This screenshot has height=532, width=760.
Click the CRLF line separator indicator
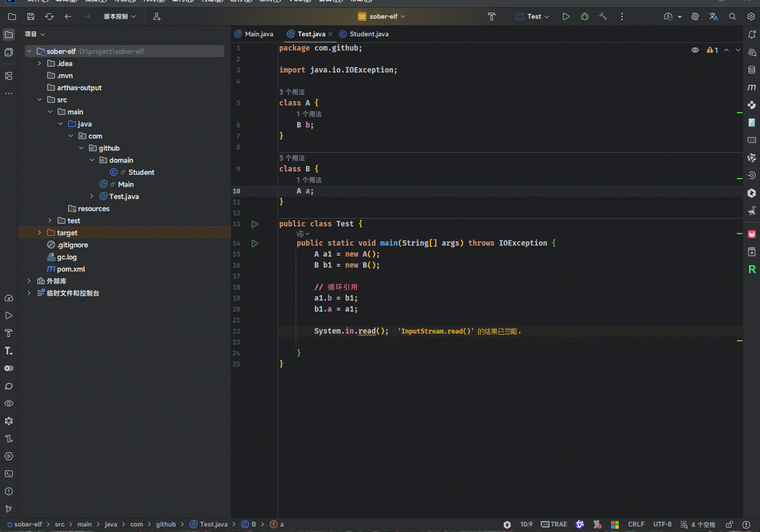[636, 524]
